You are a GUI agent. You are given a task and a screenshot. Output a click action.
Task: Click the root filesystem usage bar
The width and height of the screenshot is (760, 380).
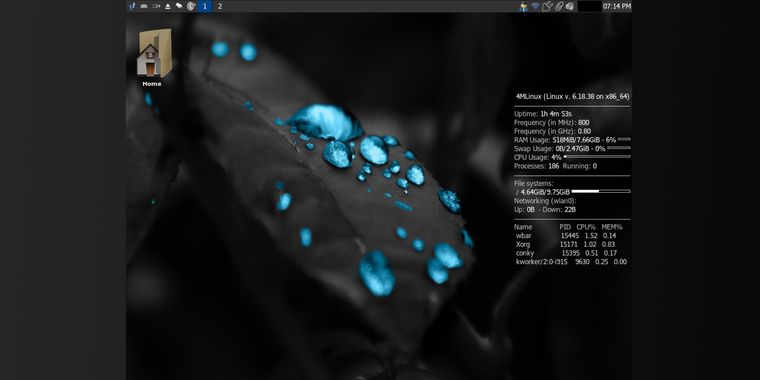click(601, 191)
